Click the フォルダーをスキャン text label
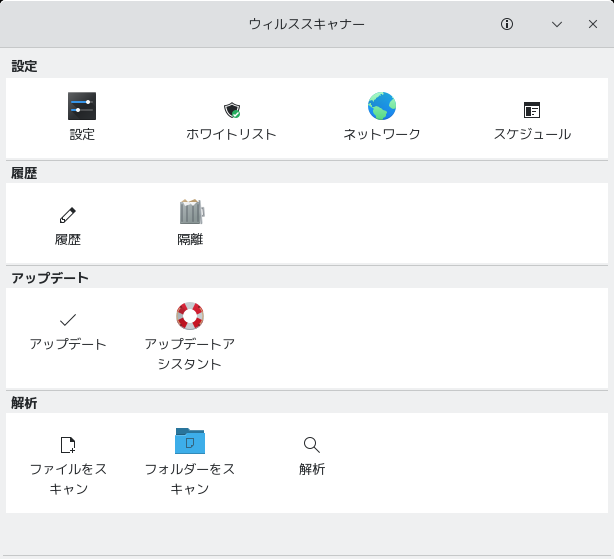Viewport: 614px width, 559px height. pos(190,479)
